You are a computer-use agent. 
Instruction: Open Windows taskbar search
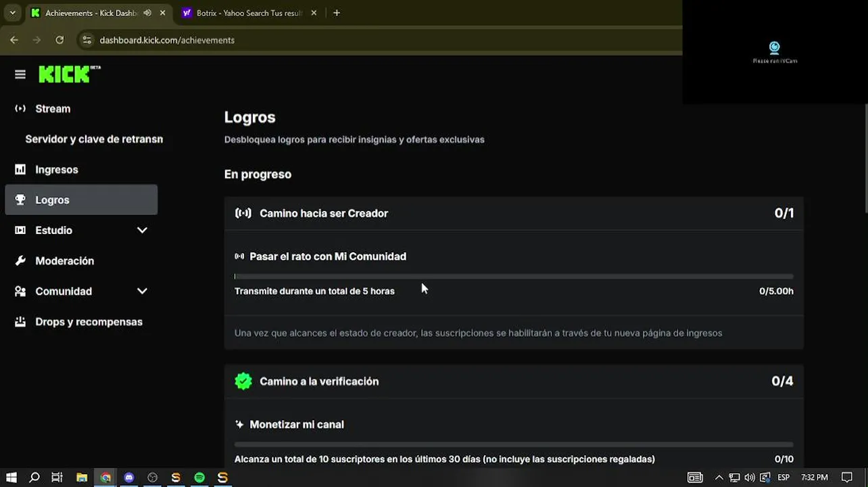click(34, 478)
